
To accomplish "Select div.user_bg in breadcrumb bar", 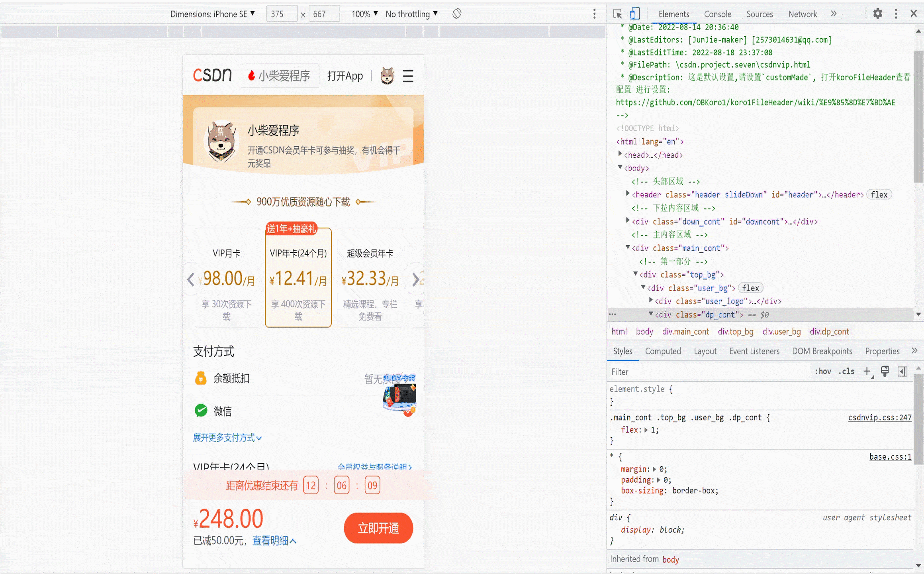I will (781, 332).
